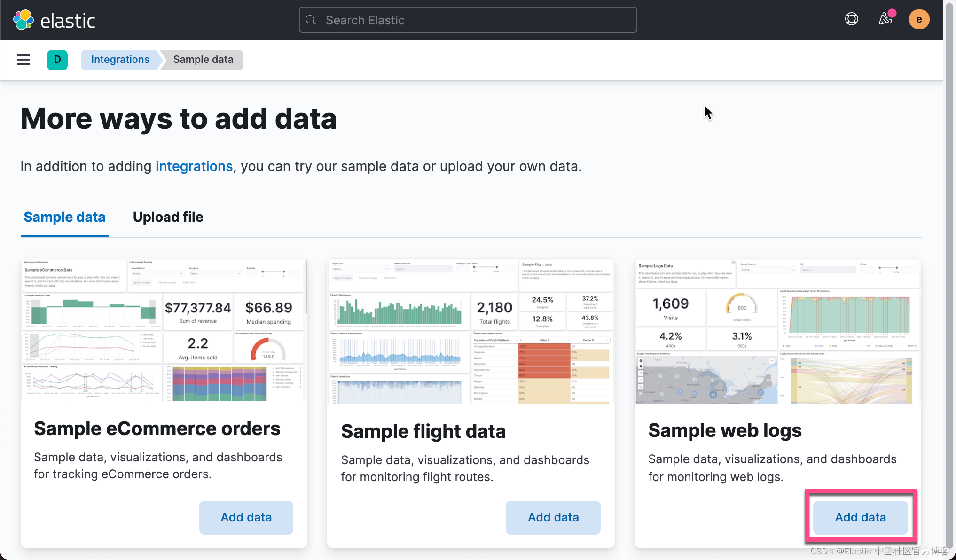Open the integrations hyperlink
The height and width of the screenshot is (560, 956).
tap(194, 166)
